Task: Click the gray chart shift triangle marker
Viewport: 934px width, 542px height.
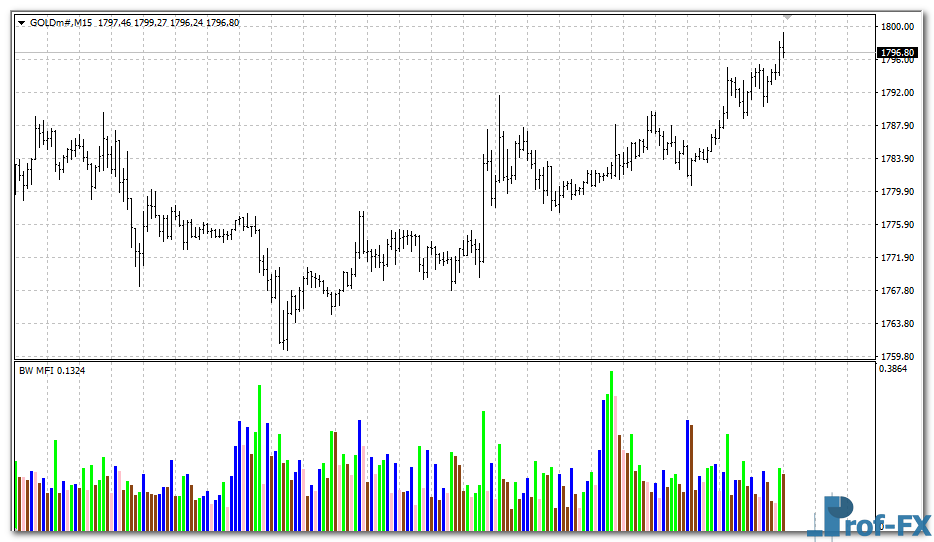Action: coord(788,17)
